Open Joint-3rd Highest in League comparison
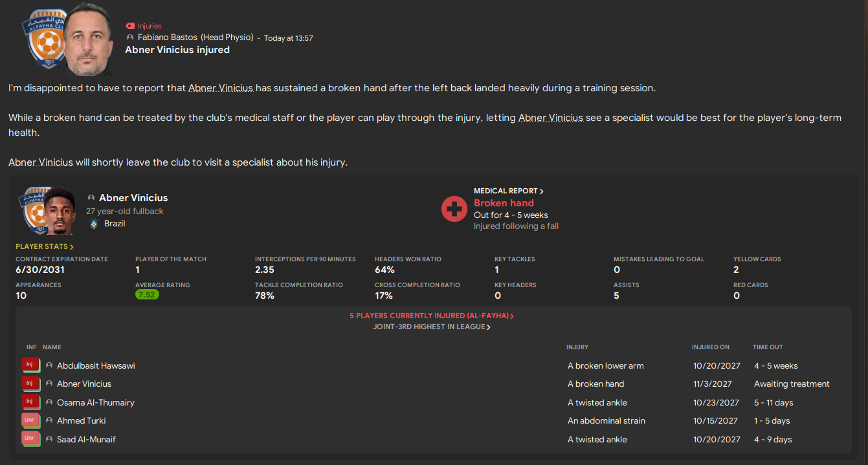This screenshot has height=465, width=868. pos(431,327)
